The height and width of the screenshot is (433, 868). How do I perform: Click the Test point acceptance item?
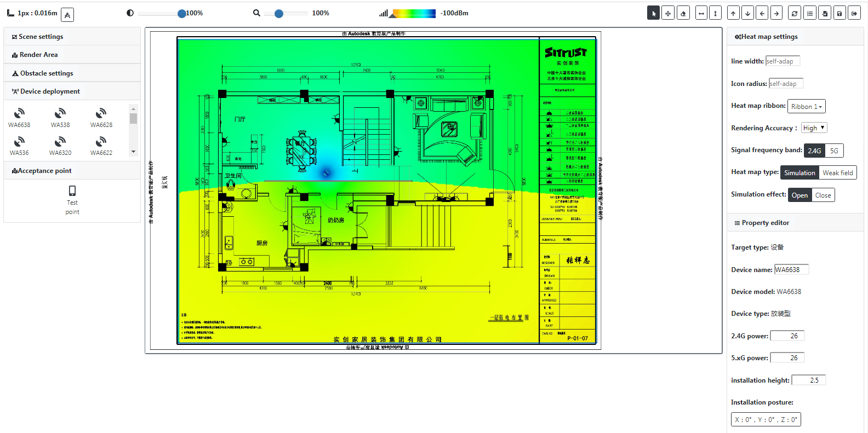pos(72,199)
